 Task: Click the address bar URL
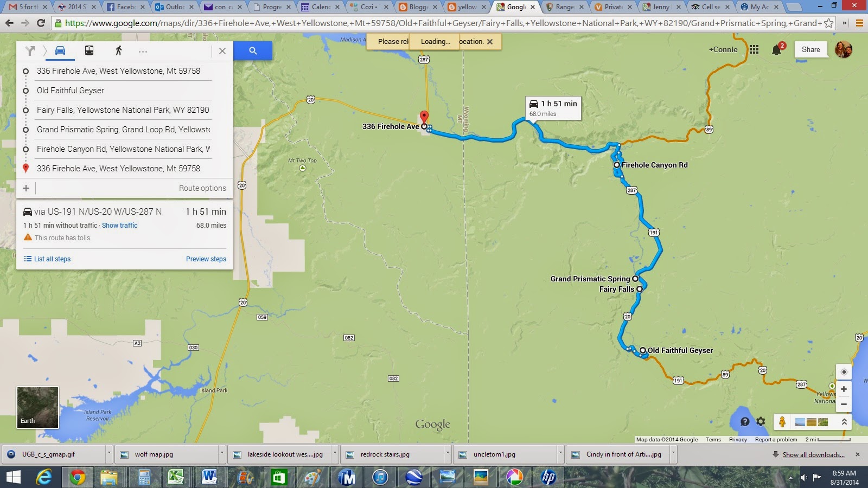tap(442, 23)
